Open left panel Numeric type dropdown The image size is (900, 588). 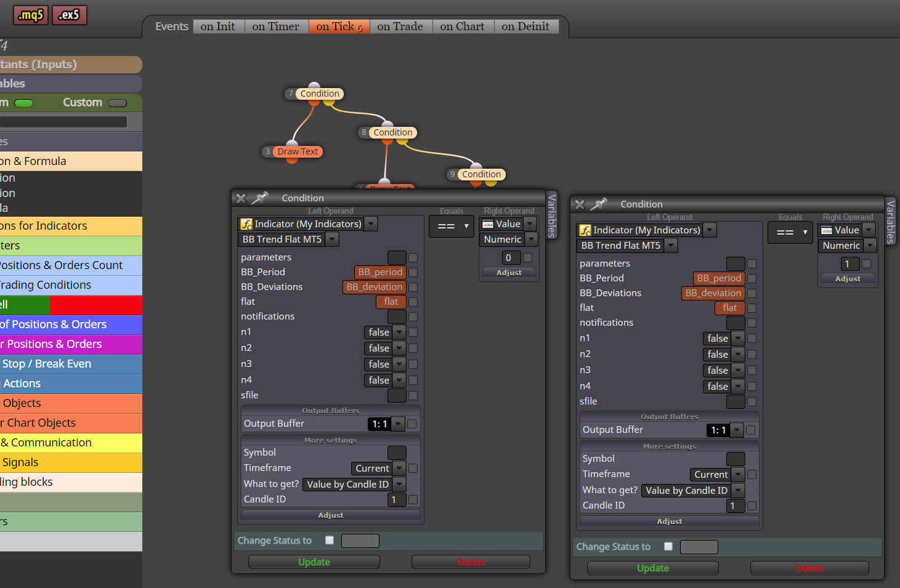click(x=532, y=240)
